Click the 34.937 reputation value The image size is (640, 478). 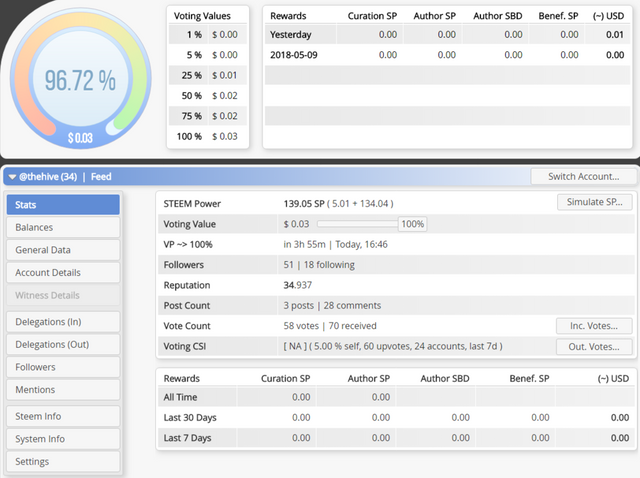[x=298, y=285]
